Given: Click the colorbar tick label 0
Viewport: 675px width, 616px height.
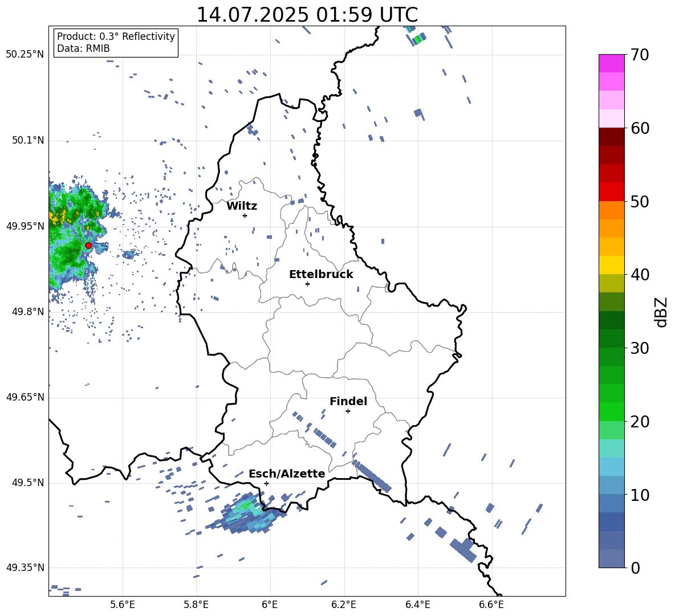Looking at the screenshot, I should [635, 568].
